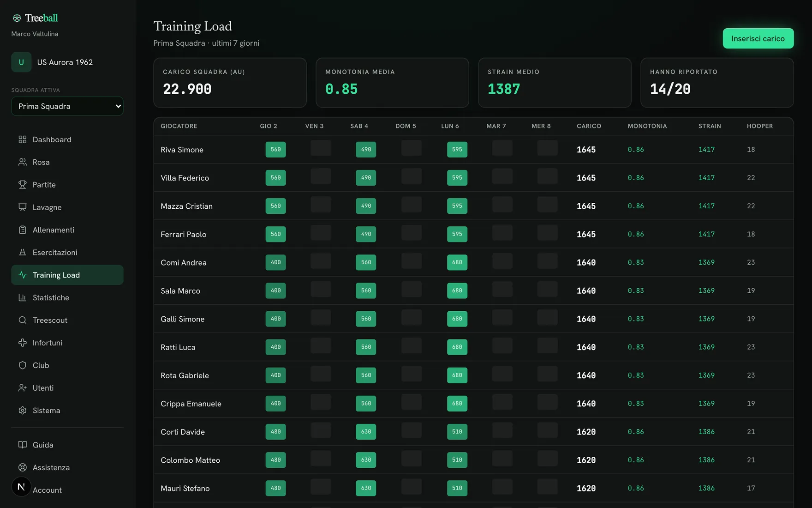Viewport: 812px width, 508px height.
Task: Click the Riva Simone player name
Action: [x=182, y=150]
